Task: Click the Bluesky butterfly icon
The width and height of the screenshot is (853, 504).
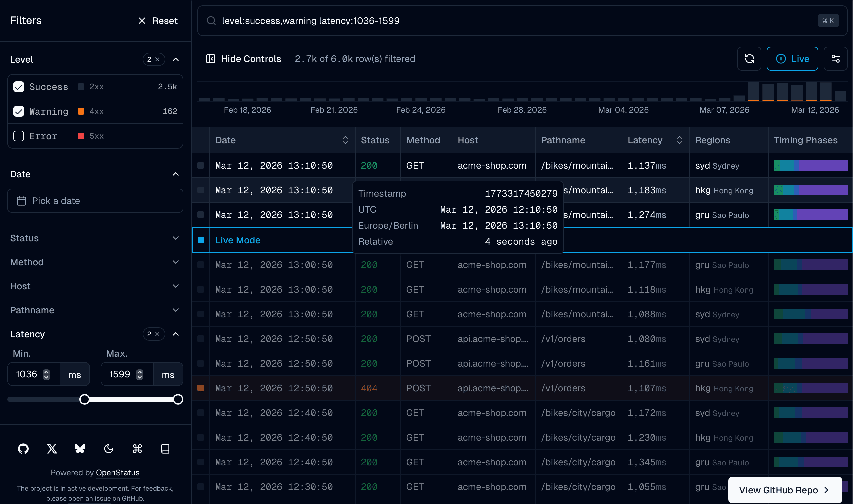Action: pos(80,449)
